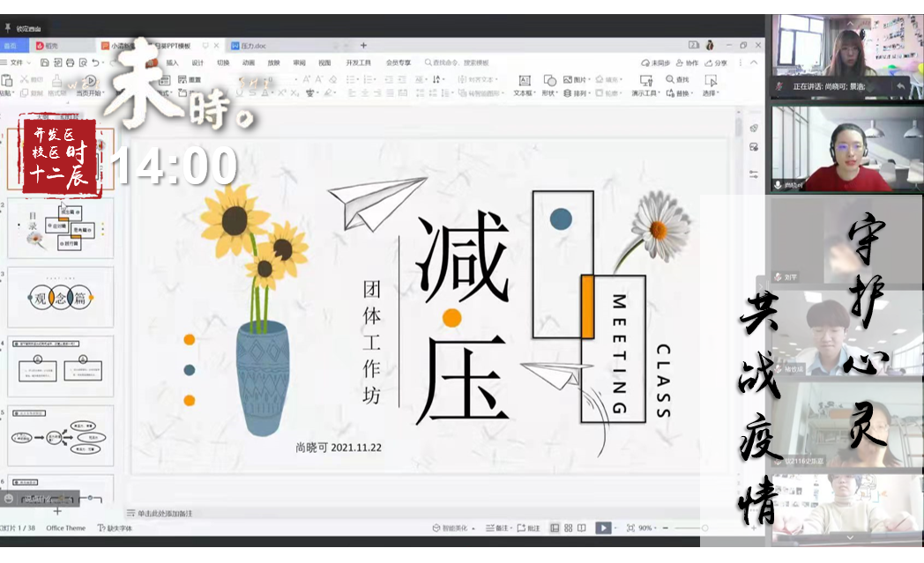
Task: Click the Share (分享) icon
Action: 716,63
